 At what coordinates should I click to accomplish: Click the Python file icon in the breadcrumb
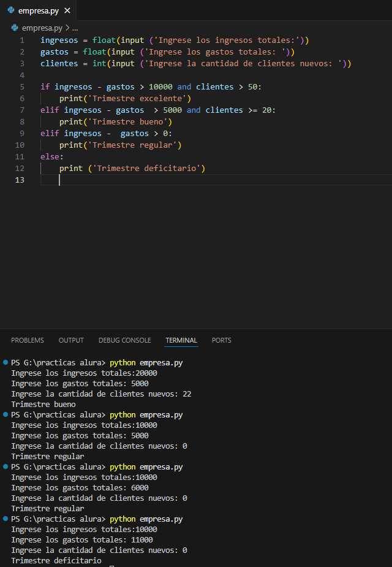[x=15, y=28]
